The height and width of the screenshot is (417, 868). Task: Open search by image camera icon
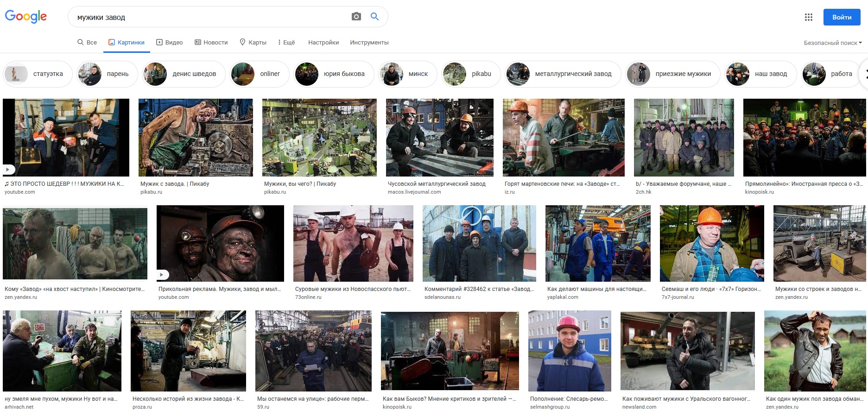pyautogui.click(x=356, y=17)
